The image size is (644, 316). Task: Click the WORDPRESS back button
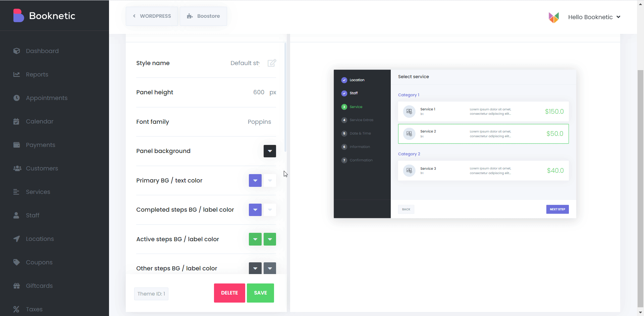[152, 16]
